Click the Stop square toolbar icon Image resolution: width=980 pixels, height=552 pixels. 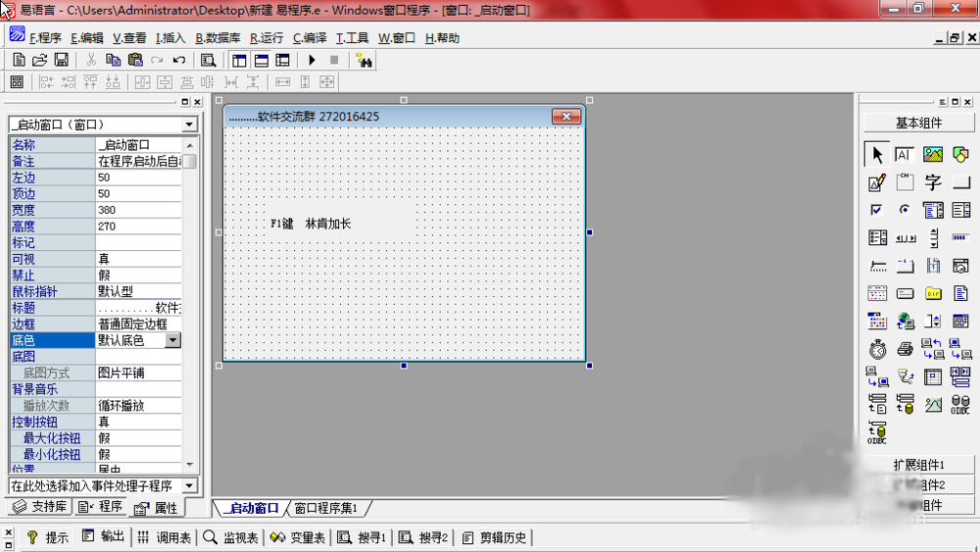(x=334, y=60)
